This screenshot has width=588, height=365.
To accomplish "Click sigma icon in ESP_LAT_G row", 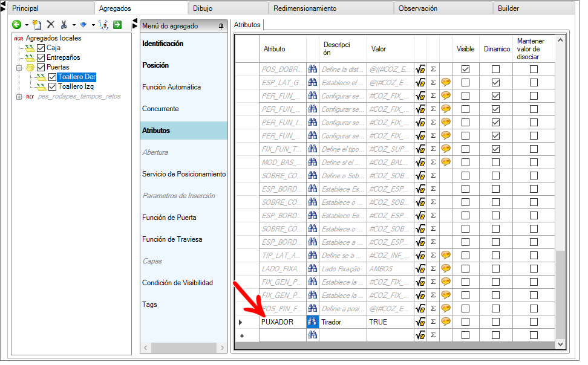I will tap(433, 82).
